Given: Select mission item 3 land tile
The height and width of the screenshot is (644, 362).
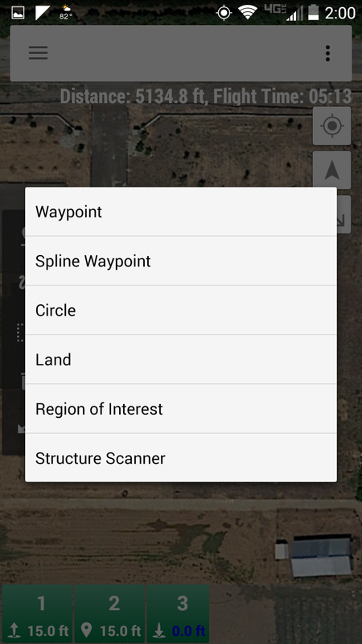Looking at the screenshot, I should (x=178, y=614).
